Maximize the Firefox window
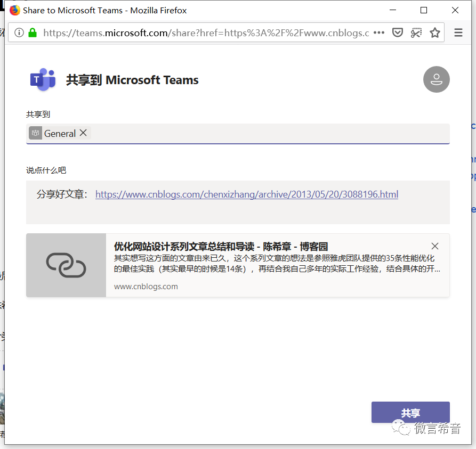The width and height of the screenshot is (476, 449). [424, 10]
